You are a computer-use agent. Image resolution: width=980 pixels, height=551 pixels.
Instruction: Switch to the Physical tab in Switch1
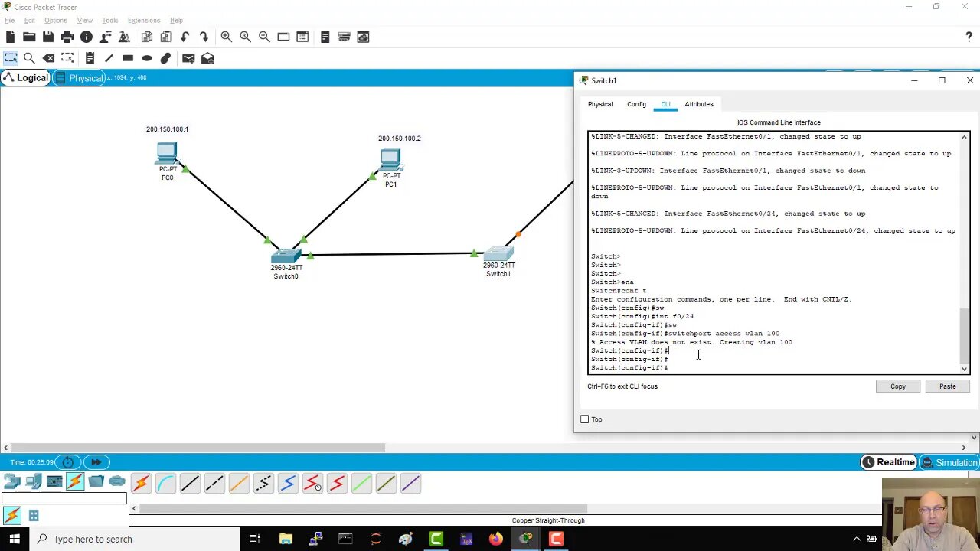pyautogui.click(x=600, y=104)
